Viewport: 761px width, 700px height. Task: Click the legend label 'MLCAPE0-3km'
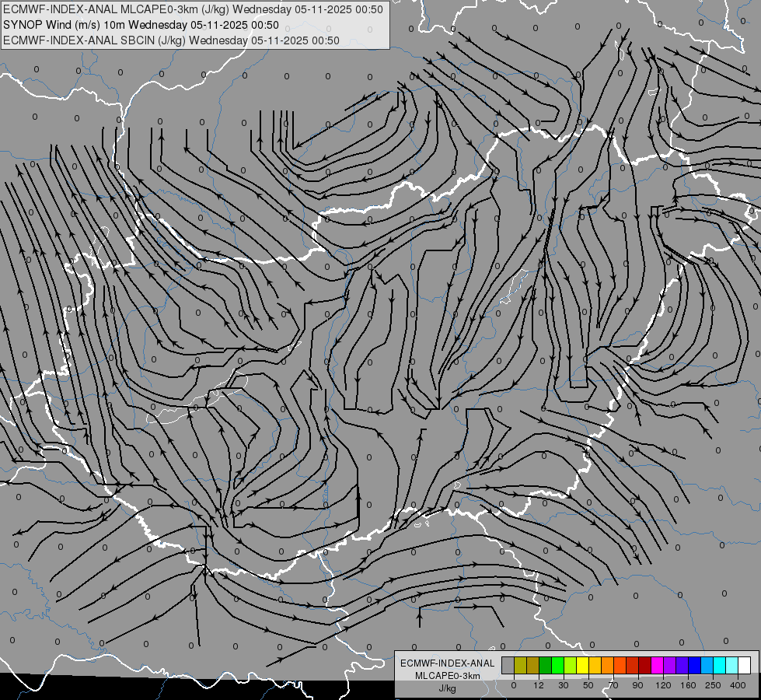448,676
